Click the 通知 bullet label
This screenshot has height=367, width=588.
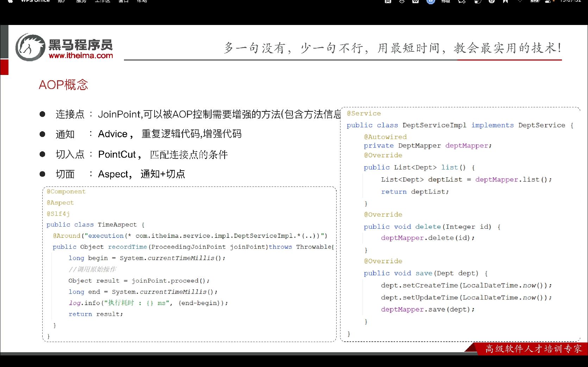[65, 134]
